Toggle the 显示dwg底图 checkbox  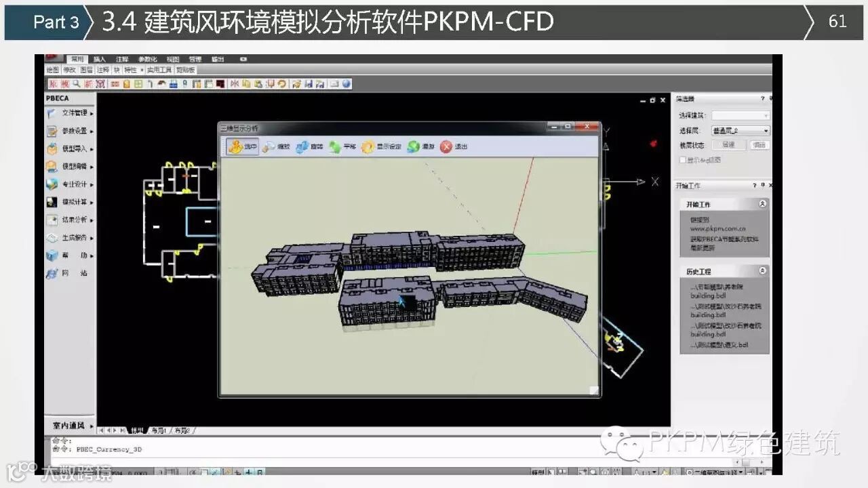coord(682,160)
